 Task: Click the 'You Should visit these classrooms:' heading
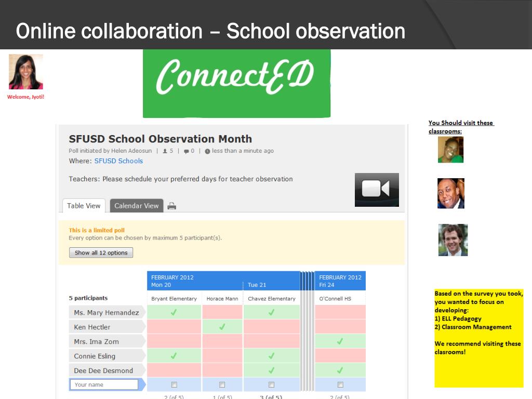point(461,127)
